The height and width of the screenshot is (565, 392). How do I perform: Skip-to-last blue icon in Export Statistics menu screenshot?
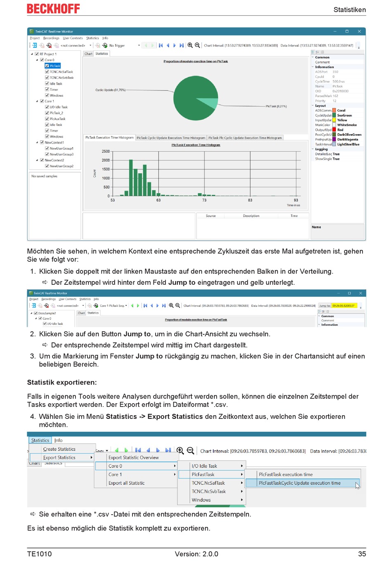[x=168, y=450]
